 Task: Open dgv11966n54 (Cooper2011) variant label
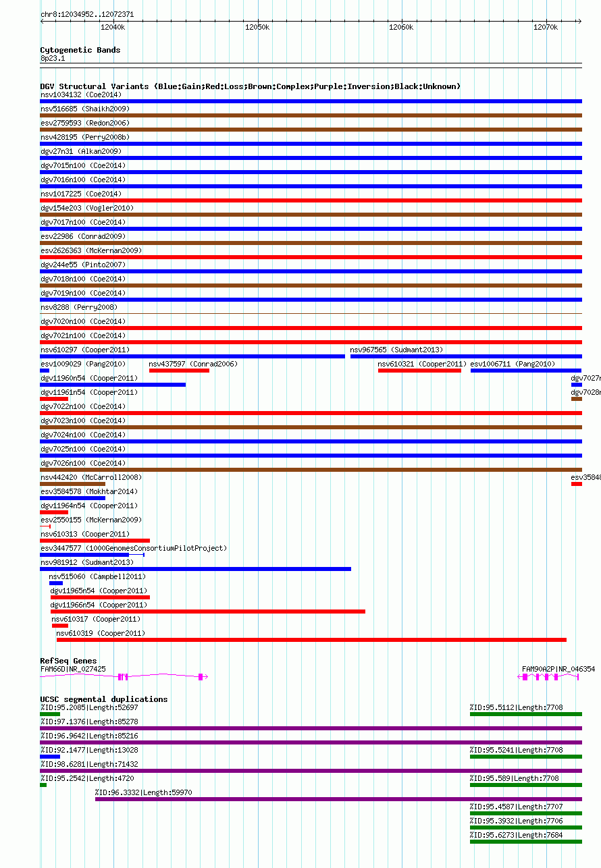(99, 605)
